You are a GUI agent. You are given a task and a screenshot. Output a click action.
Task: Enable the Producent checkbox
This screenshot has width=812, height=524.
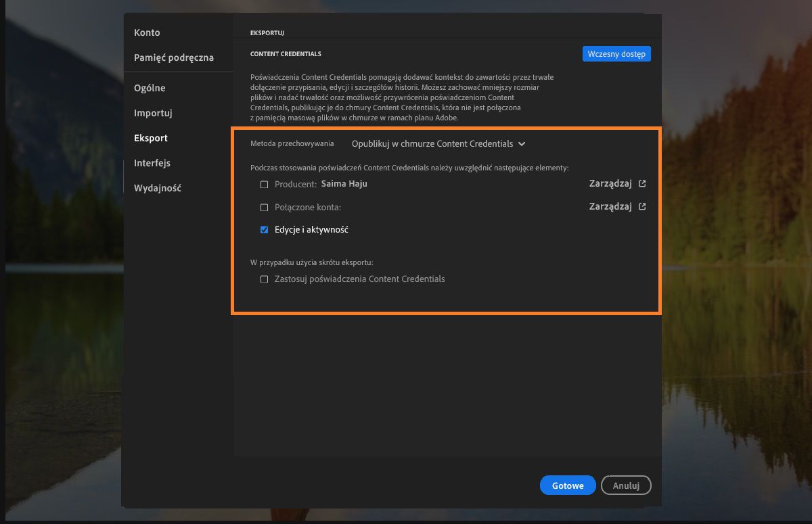(x=264, y=183)
